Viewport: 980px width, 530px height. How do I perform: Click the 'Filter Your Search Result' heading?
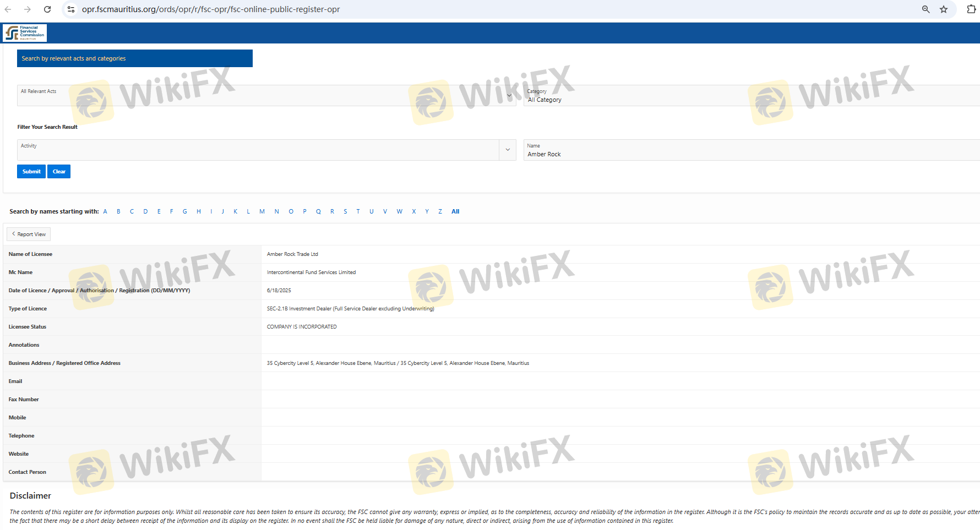point(47,127)
